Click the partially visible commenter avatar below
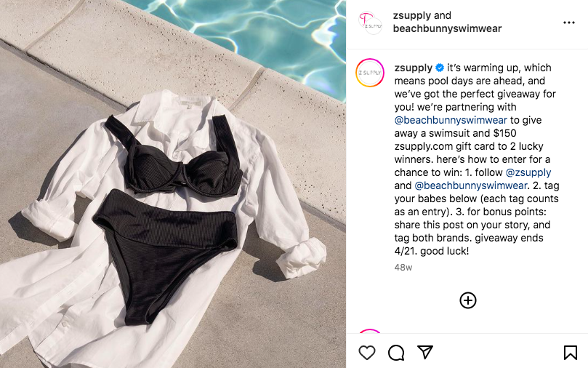This screenshot has height=368, width=588. click(370, 331)
